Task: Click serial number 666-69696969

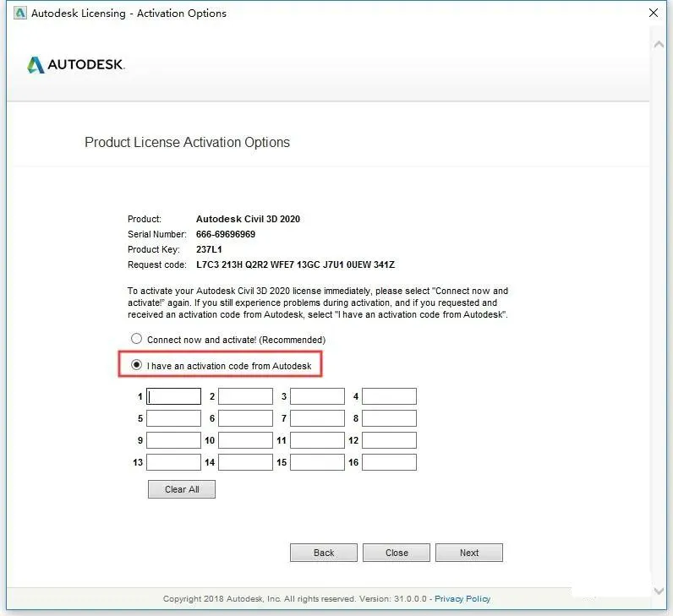Action: [226, 234]
